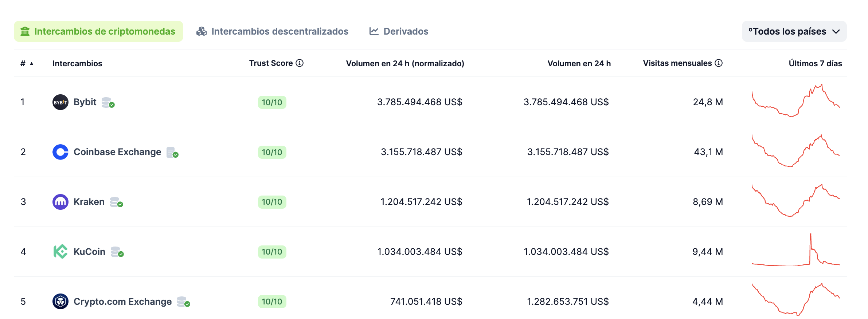Sort table by Visitas mensuales column header
The width and height of the screenshot is (868, 319).
[677, 63]
